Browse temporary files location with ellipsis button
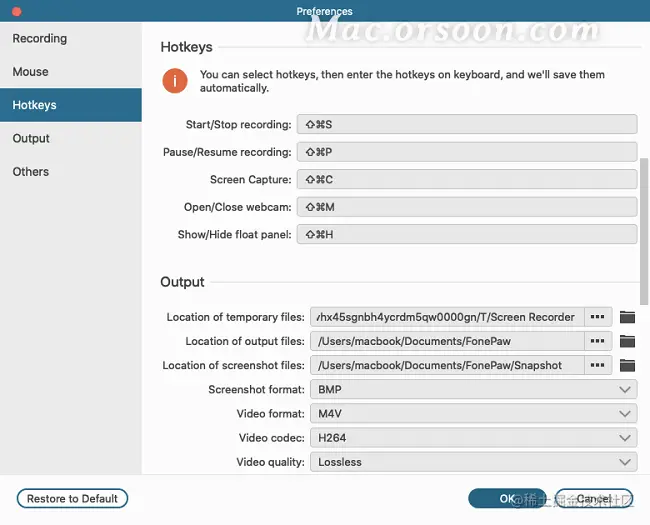The image size is (650, 525). (x=598, y=317)
